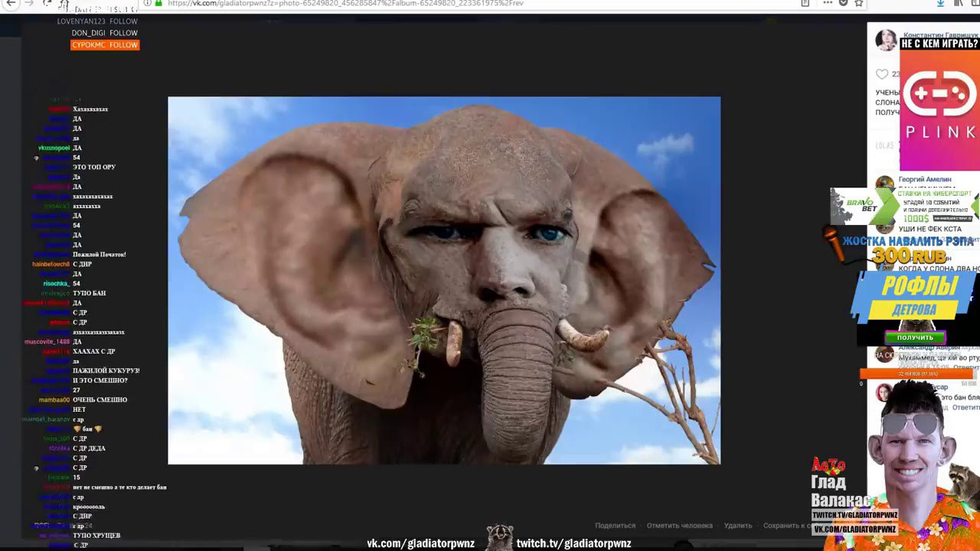Viewport: 980px width, 551px height.
Task: Click the Поделиться link under the photo
Action: point(616,526)
